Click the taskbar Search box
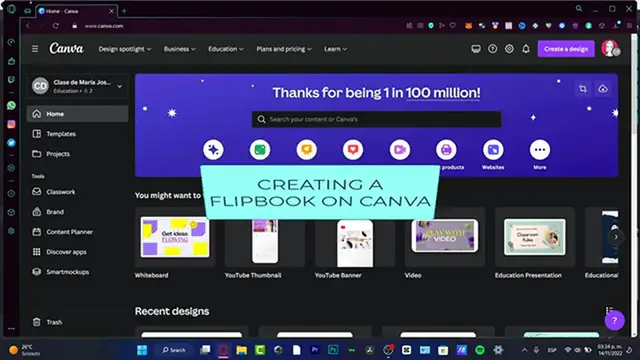 pyautogui.click(x=174, y=350)
